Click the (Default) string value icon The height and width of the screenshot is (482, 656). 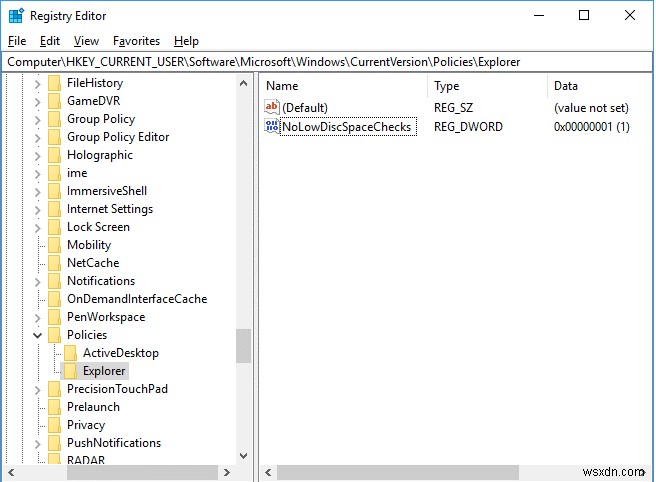(272, 107)
